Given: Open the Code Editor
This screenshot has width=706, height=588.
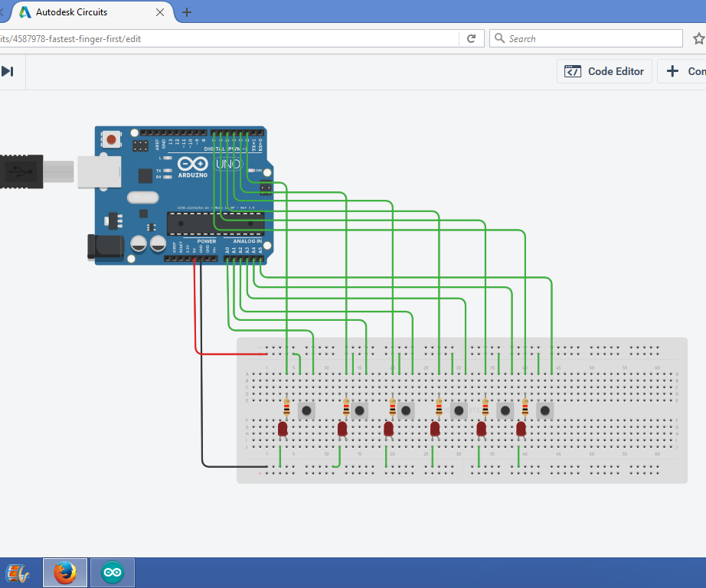Looking at the screenshot, I should coord(604,70).
